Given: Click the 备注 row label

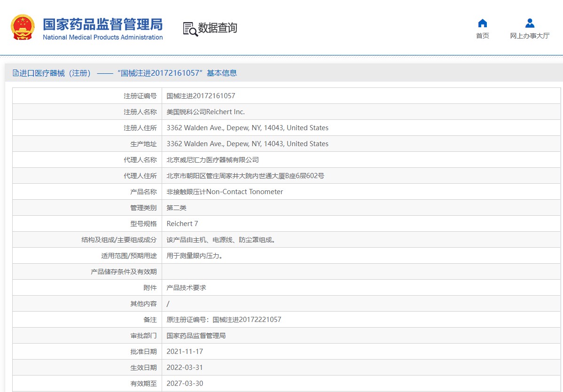Looking at the screenshot, I should point(150,320).
